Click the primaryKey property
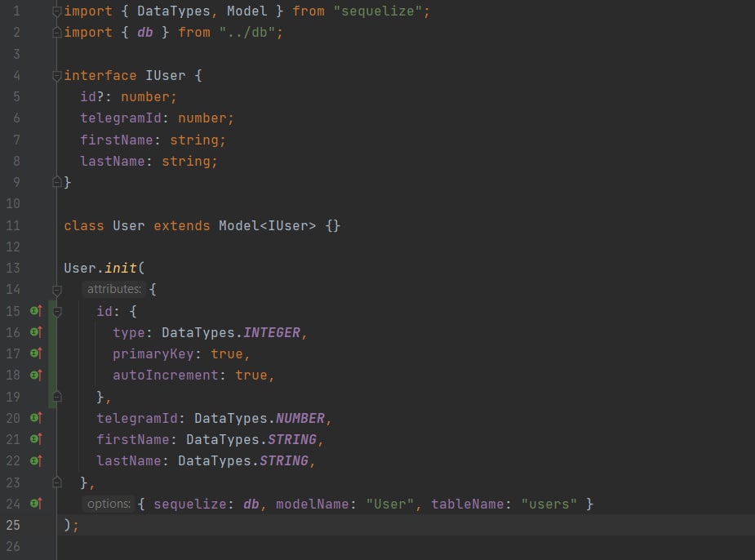 [x=153, y=353]
